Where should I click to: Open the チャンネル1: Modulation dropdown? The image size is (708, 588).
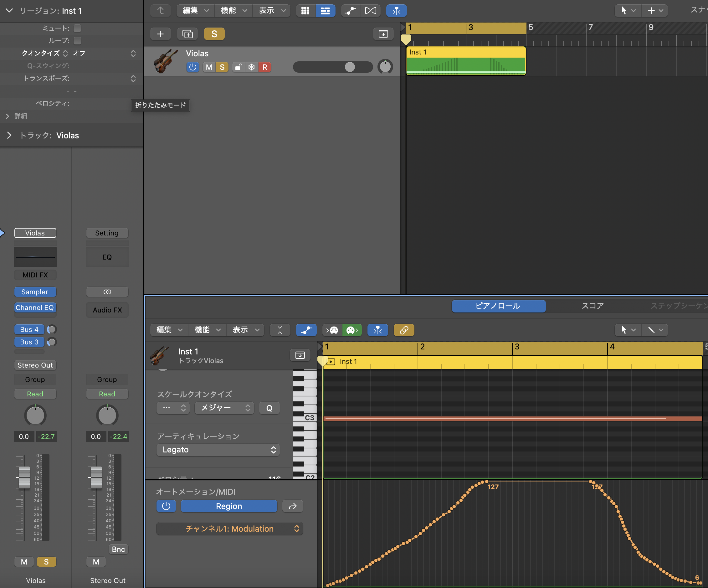coord(230,529)
